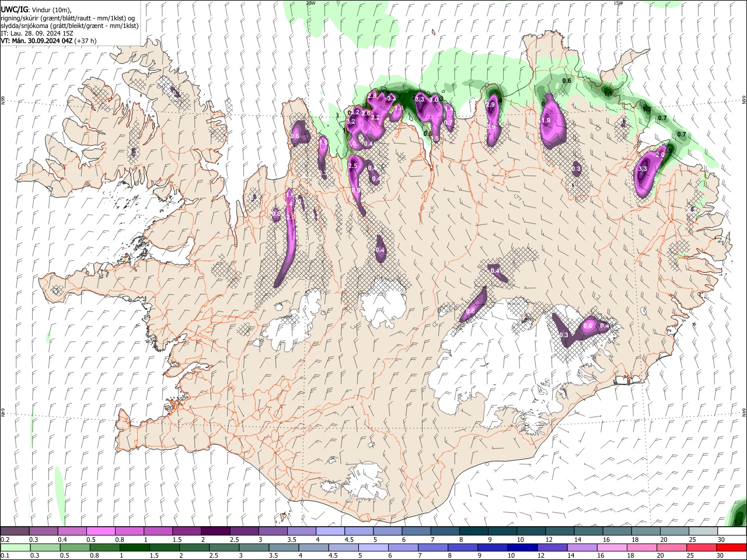The image size is (747, 560).
Task: Click the 2.9 precipitation value on the map
Action: pyautogui.click(x=491, y=104)
